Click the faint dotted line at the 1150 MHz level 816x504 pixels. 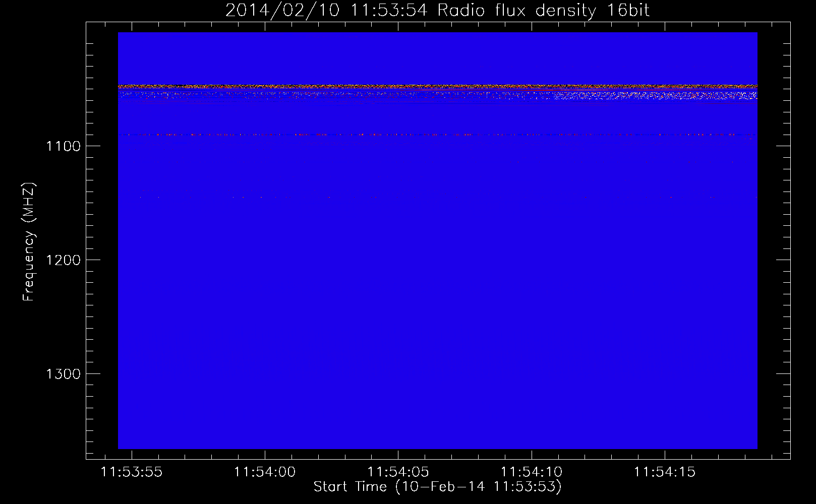pyautogui.click(x=437, y=197)
